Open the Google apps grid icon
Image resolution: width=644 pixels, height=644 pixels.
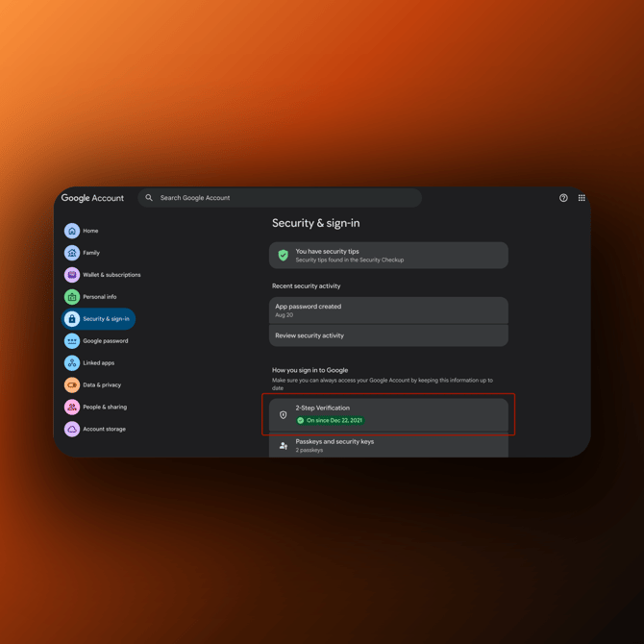pos(582,198)
